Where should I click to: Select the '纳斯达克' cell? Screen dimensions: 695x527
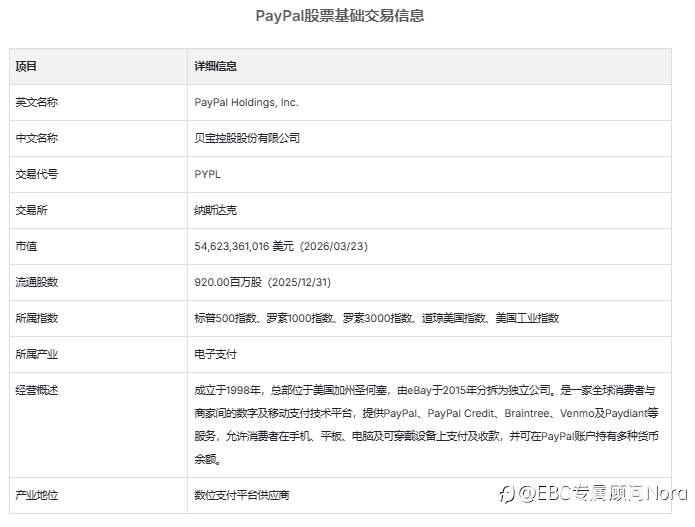pyautogui.click(x=215, y=210)
